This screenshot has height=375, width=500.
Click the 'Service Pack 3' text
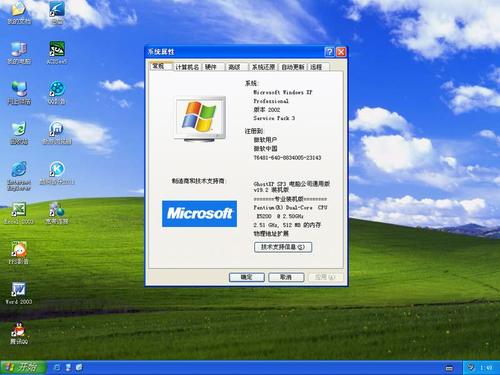(x=274, y=118)
